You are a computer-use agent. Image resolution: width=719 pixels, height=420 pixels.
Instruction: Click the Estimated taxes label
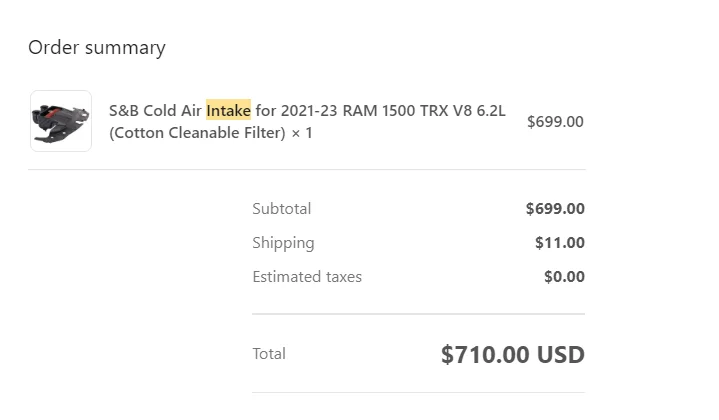coord(307,277)
